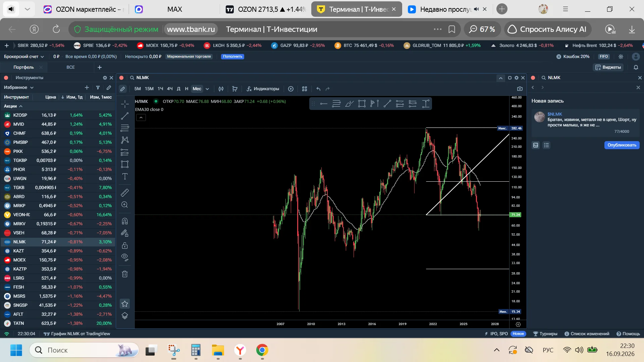
Task: Toggle the theme sun icon
Action: (x=621, y=57)
